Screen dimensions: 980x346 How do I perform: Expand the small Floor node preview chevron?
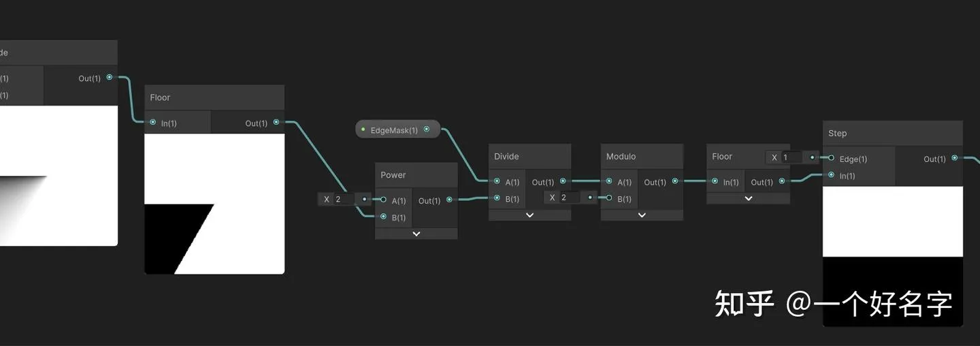pos(748,199)
